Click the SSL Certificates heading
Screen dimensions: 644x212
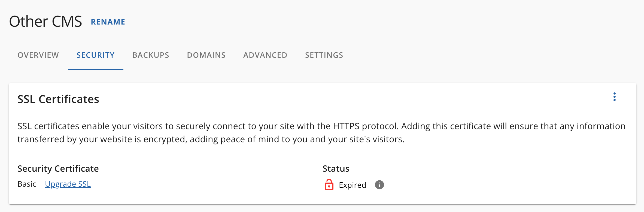(x=58, y=99)
